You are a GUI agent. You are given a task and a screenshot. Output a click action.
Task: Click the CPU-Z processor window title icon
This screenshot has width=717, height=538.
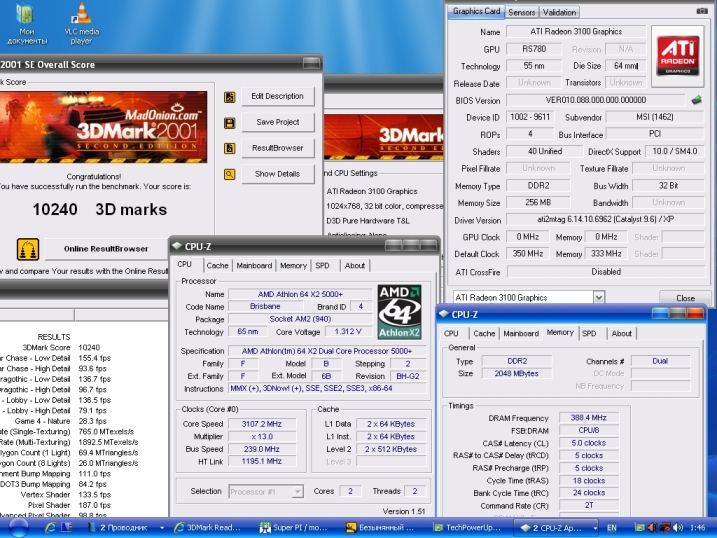[177, 246]
